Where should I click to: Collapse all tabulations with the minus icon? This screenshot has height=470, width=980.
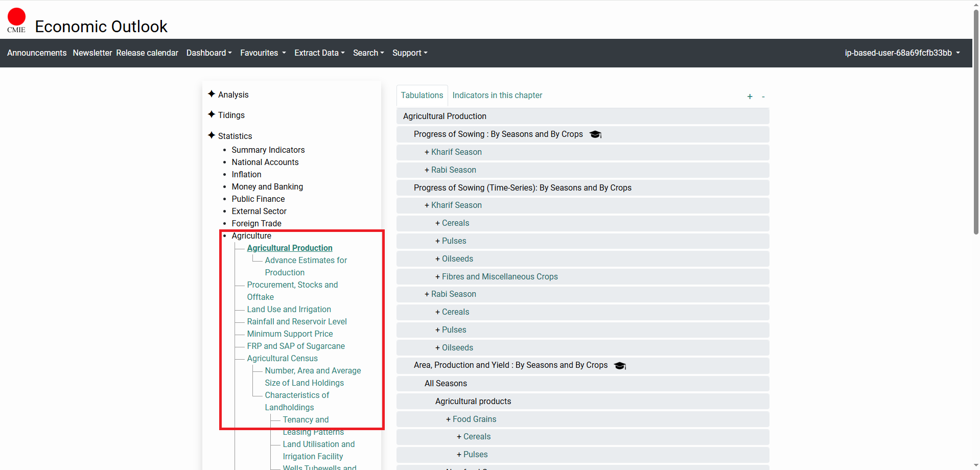(x=763, y=97)
